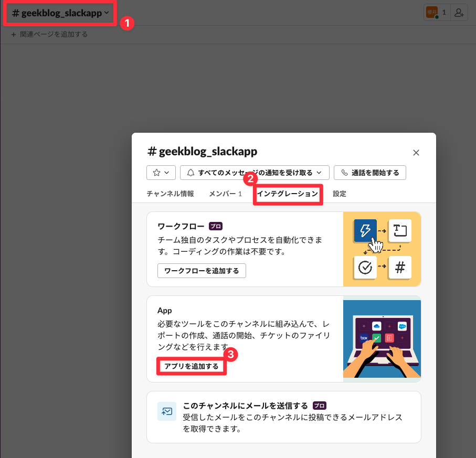Viewport: 476px width, 458px height.
Task: Click the add people icon in header
Action: click(459, 13)
